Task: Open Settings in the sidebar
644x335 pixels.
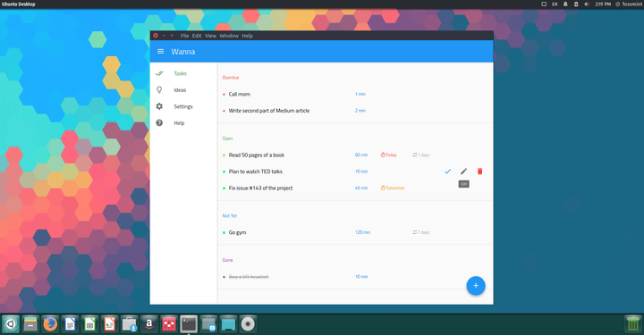Action: [183, 106]
